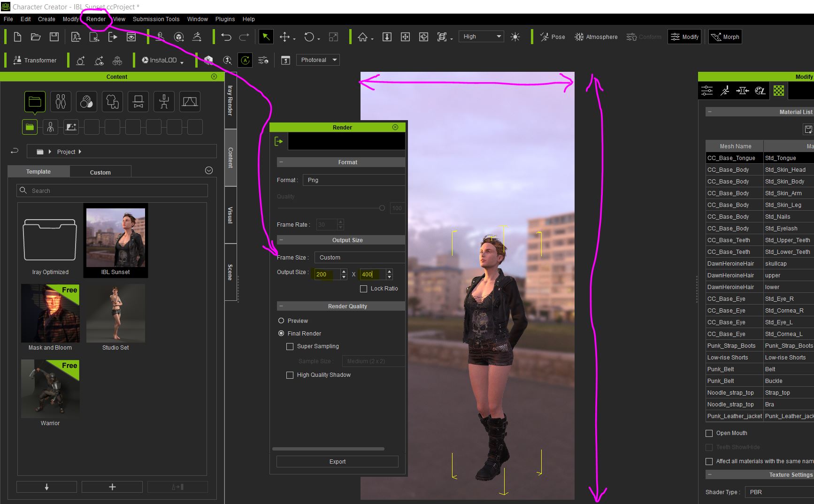
Task: Activate the Scale tool icon
Action: point(333,37)
